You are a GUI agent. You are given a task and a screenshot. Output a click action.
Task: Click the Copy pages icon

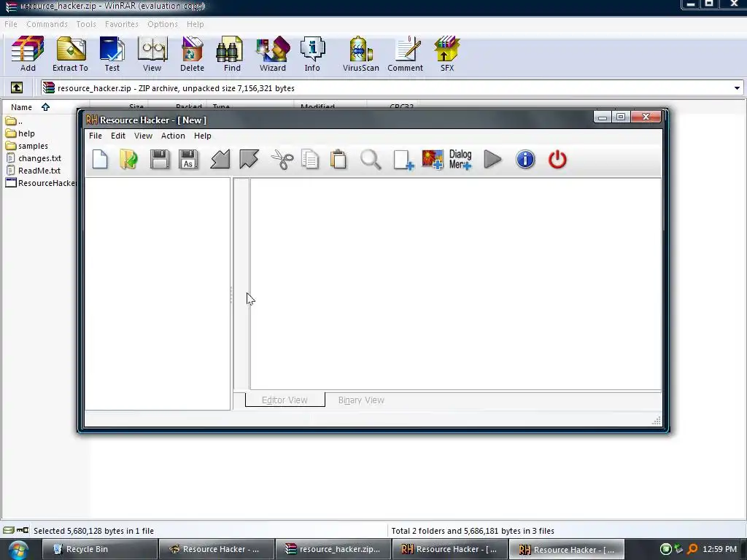click(310, 159)
